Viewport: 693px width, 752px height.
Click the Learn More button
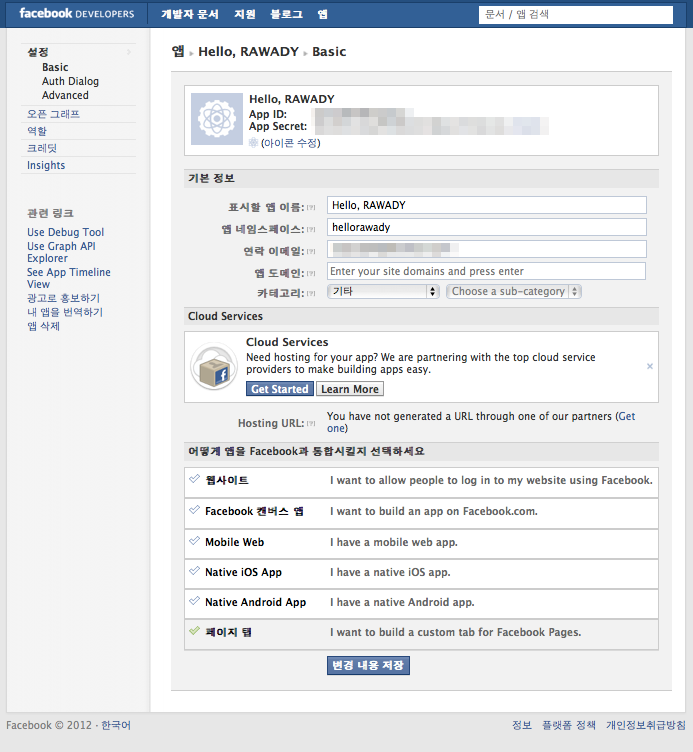click(x=350, y=389)
